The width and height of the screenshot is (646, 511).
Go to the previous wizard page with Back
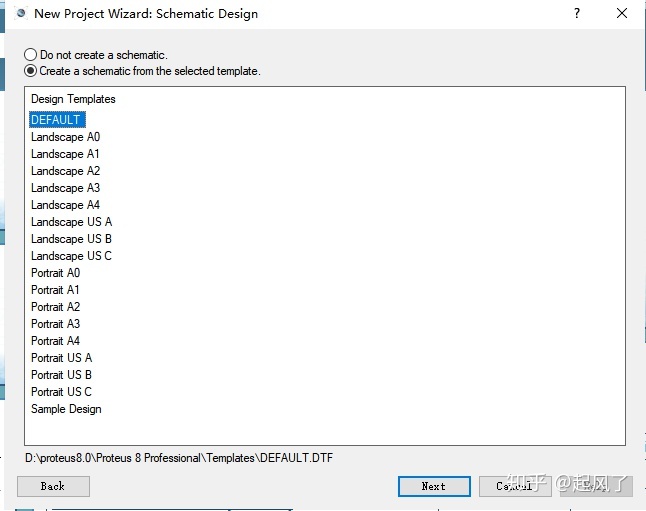point(53,486)
